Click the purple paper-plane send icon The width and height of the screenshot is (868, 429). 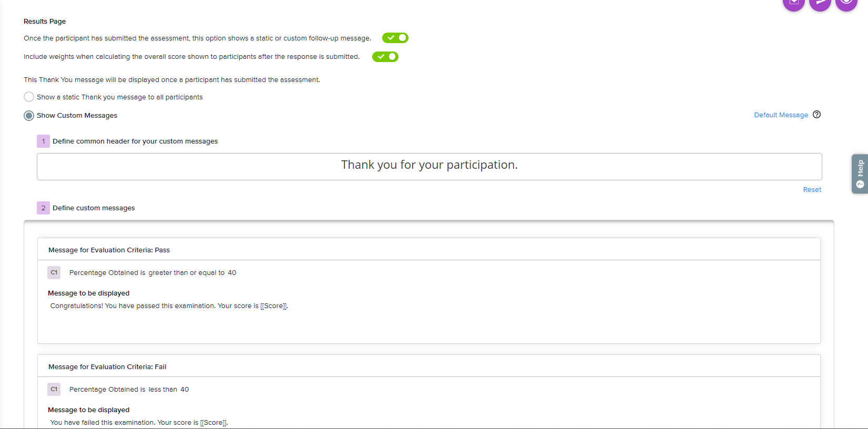click(820, 3)
